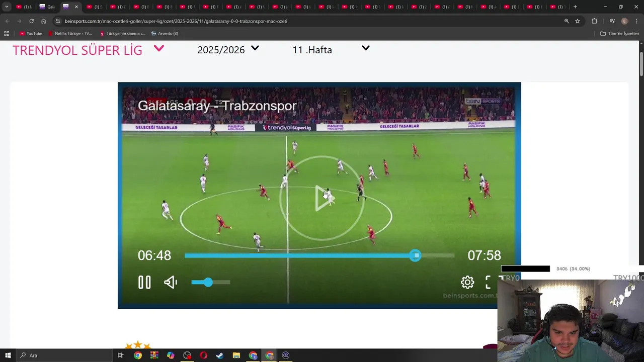644x362 pixels.
Task: Click the large center play overlay
Action: 322,198
